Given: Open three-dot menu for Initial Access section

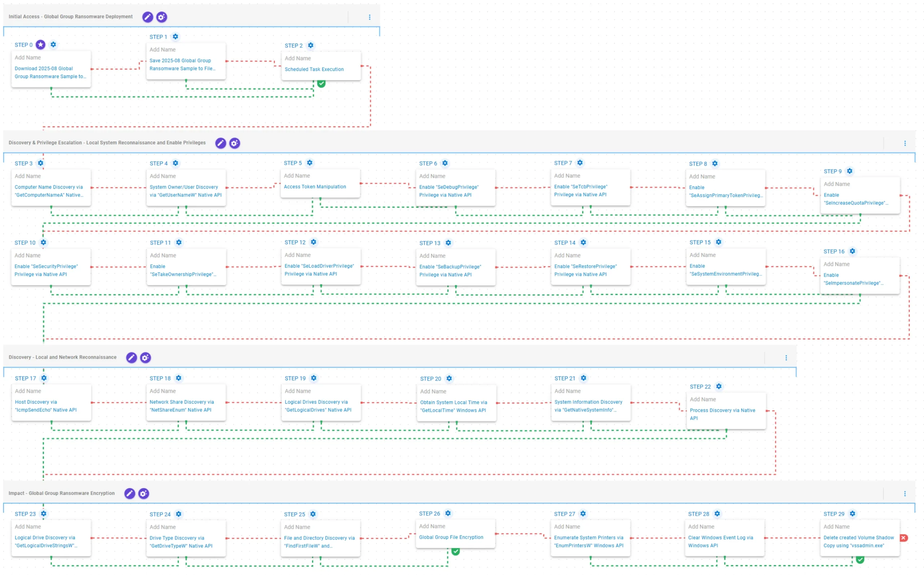Looking at the screenshot, I should pyautogui.click(x=370, y=17).
